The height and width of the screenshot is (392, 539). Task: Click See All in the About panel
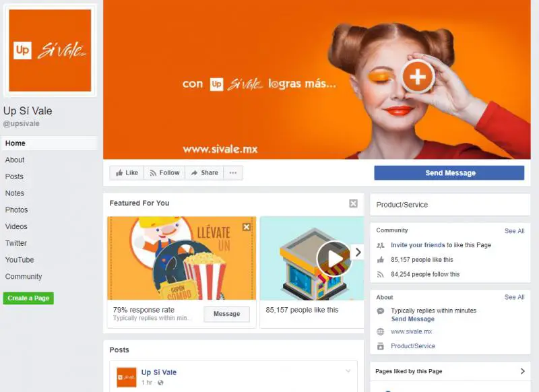tap(514, 297)
